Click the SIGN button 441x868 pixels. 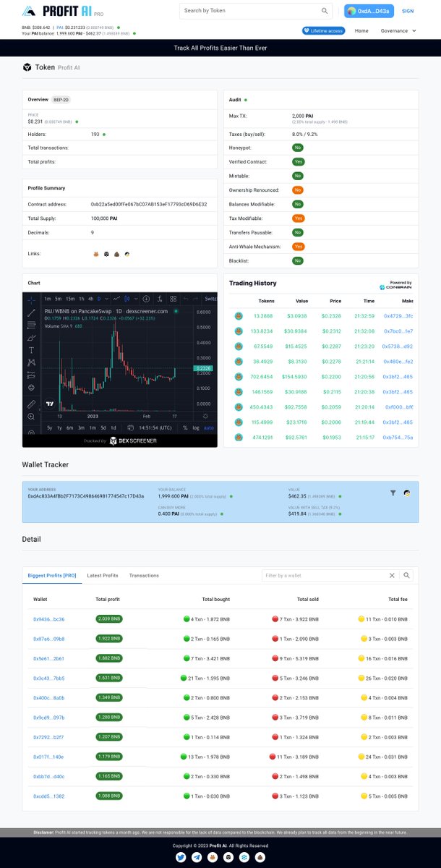click(408, 11)
